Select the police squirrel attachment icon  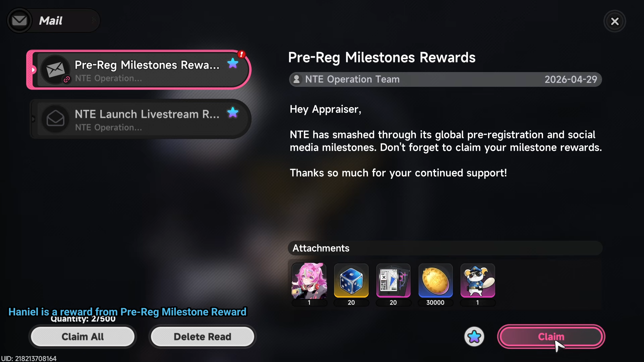pos(478,281)
